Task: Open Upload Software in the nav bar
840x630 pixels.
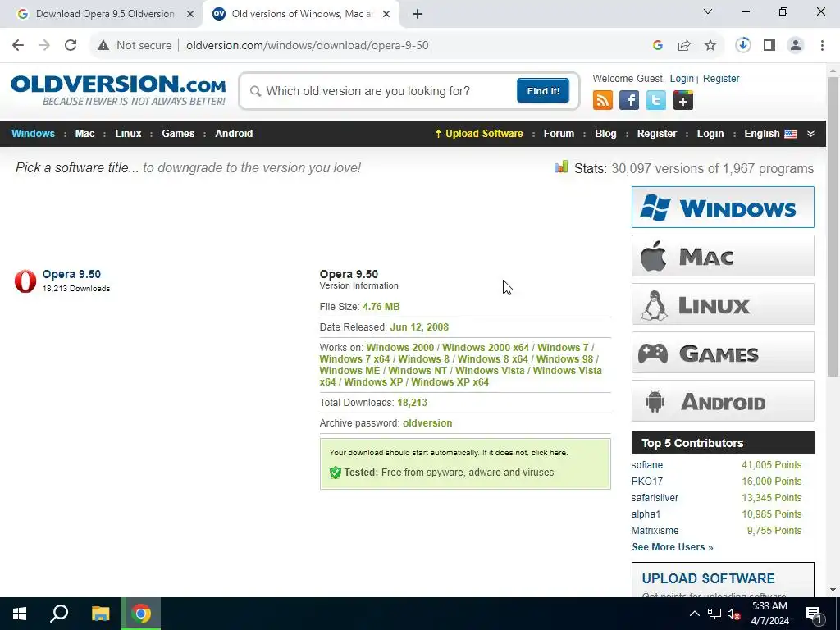Action: 479,134
